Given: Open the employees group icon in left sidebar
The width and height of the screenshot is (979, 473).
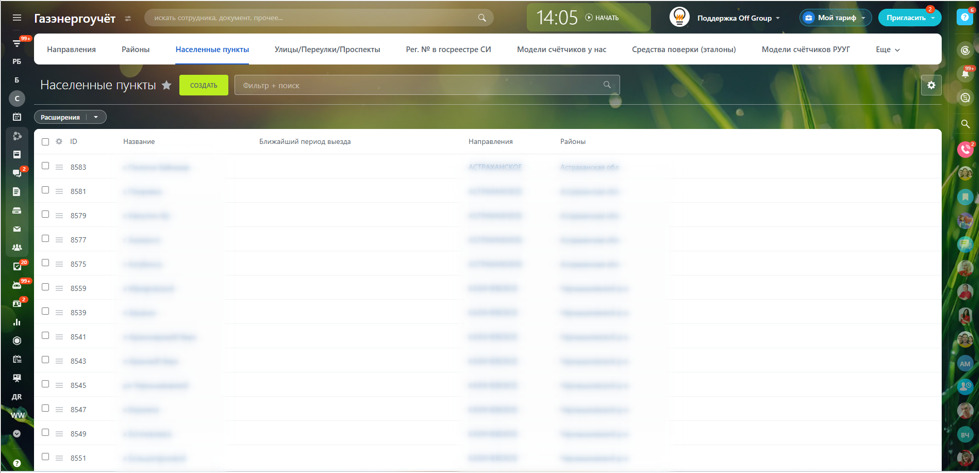Looking at the screenshot, I should [17, 247].
